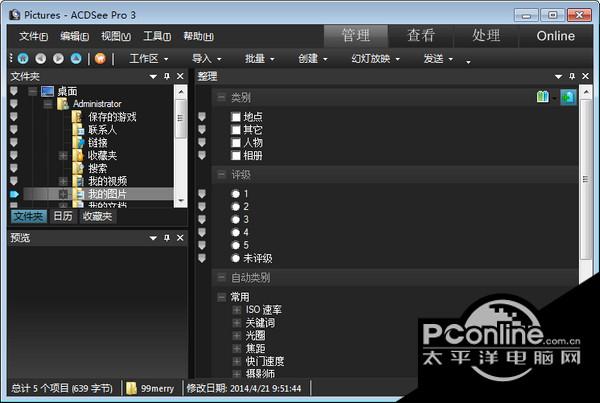The width and height of the screenshot is (600, 403).
Task: Open the 批量 dropdown
Action: tap(260, 59)
